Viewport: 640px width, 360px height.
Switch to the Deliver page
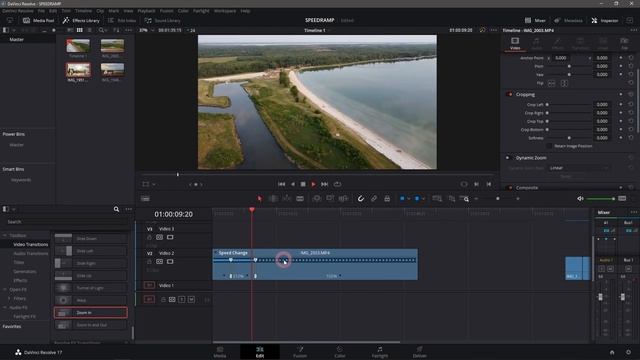[419, 352]
